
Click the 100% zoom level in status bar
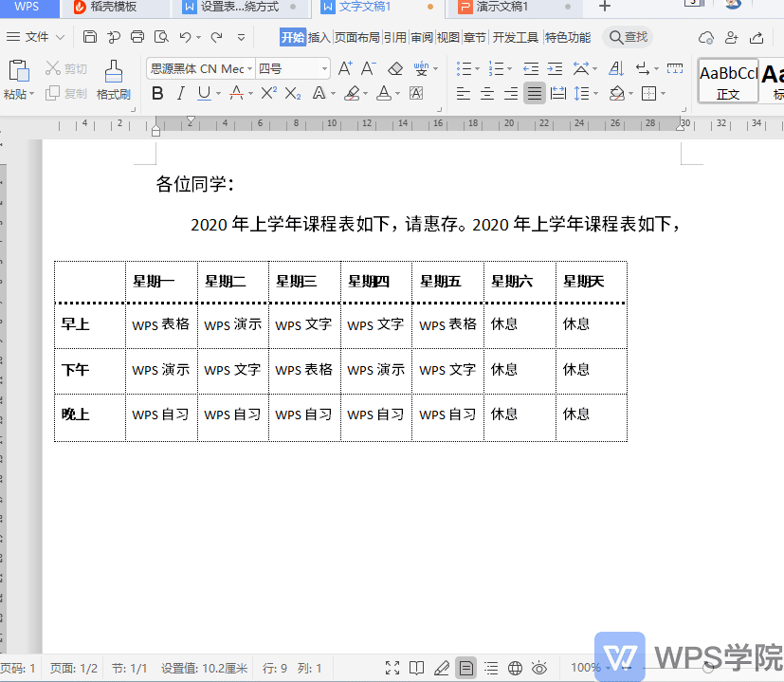pyautogui.click(x=586, y=668)
